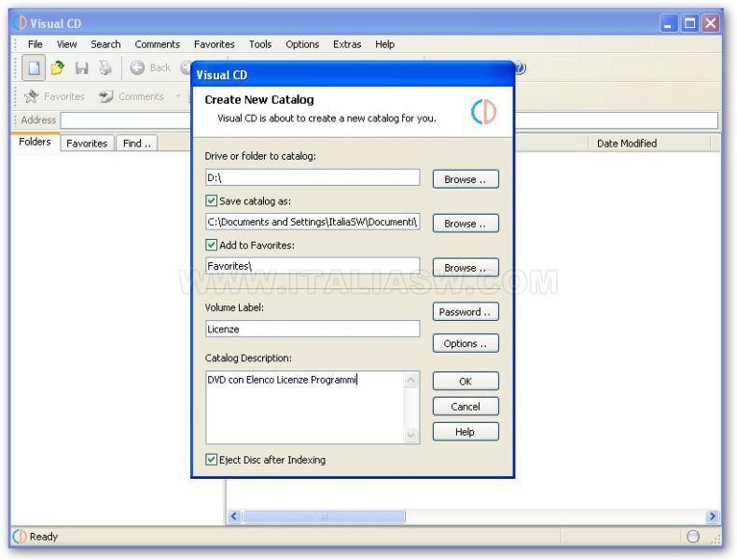The image size is (737, 560).
Task: Click the Volume Label input field
Action: [x=313, y=329]
